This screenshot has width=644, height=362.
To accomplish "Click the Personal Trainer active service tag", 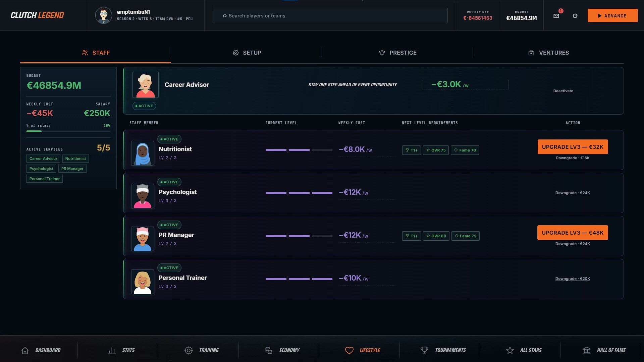I will pos(45,179).
